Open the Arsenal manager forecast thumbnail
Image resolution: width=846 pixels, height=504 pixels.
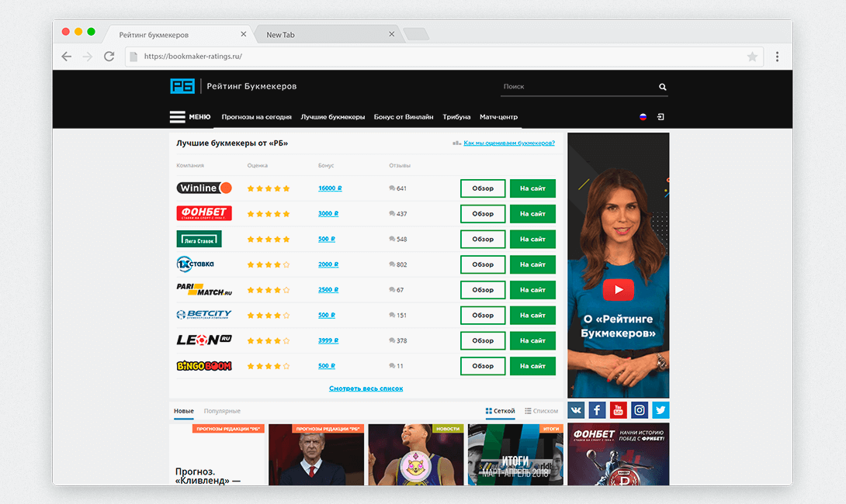316,454
